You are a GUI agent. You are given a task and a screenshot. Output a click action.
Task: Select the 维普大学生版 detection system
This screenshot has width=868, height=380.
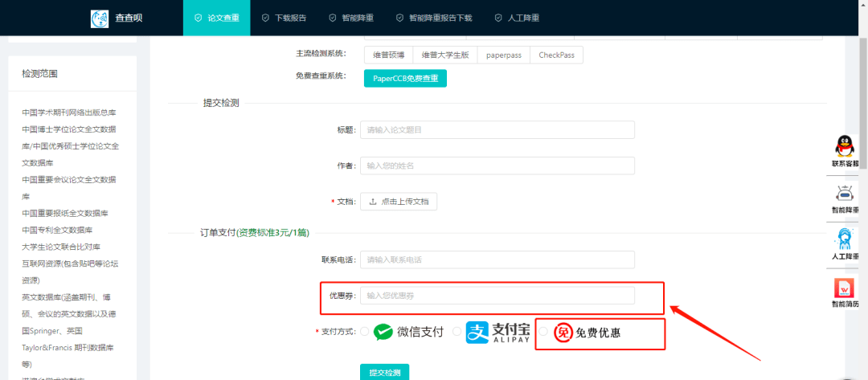(x=445, y=55)
